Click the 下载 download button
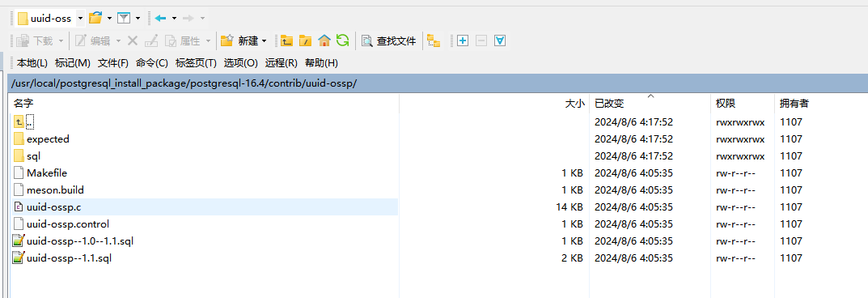The width and height of the screenshot is (868, 298). coord(34,40)
